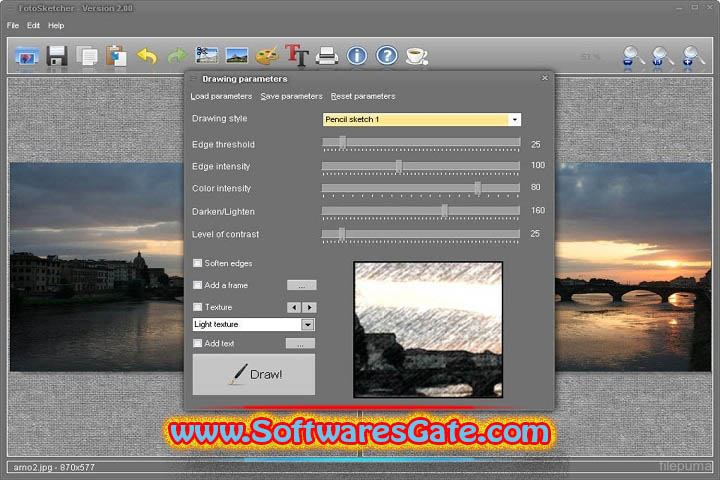Open a picture with the toolbar open icon

click(27, 56)
